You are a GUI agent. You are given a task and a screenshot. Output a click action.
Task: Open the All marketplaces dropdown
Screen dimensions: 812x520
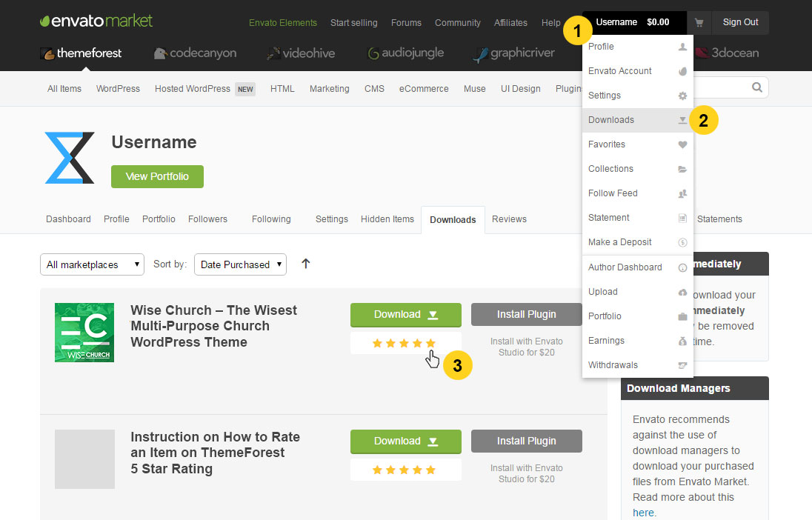(92, 264)
